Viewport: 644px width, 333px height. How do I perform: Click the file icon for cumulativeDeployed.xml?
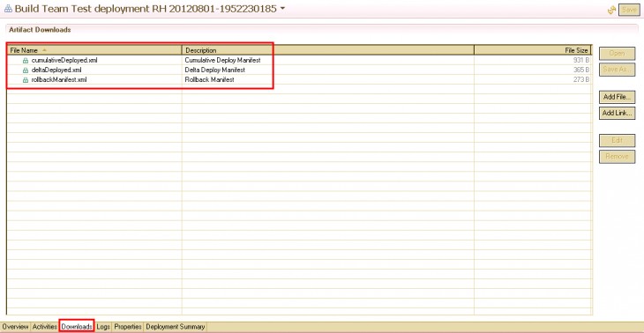click(26, 60)
